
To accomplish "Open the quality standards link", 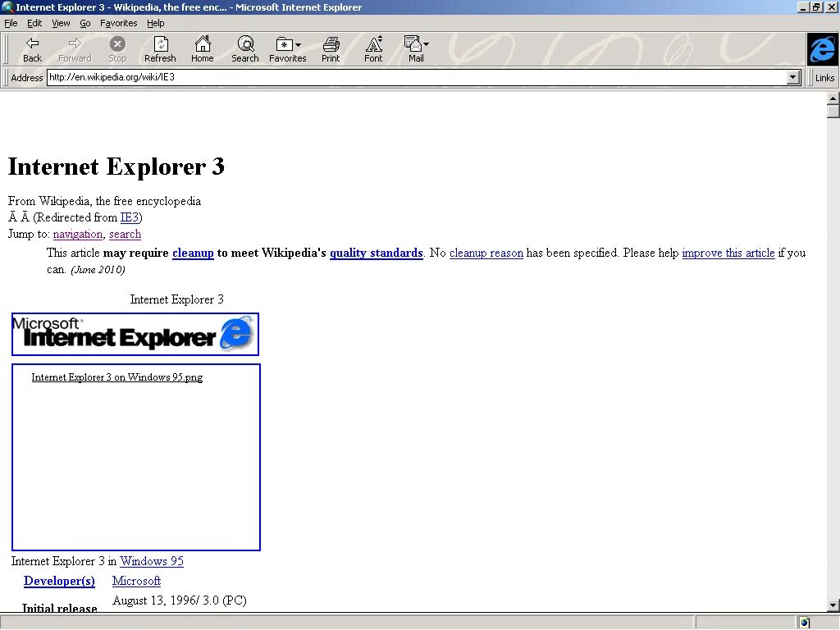I will point(376,253).
